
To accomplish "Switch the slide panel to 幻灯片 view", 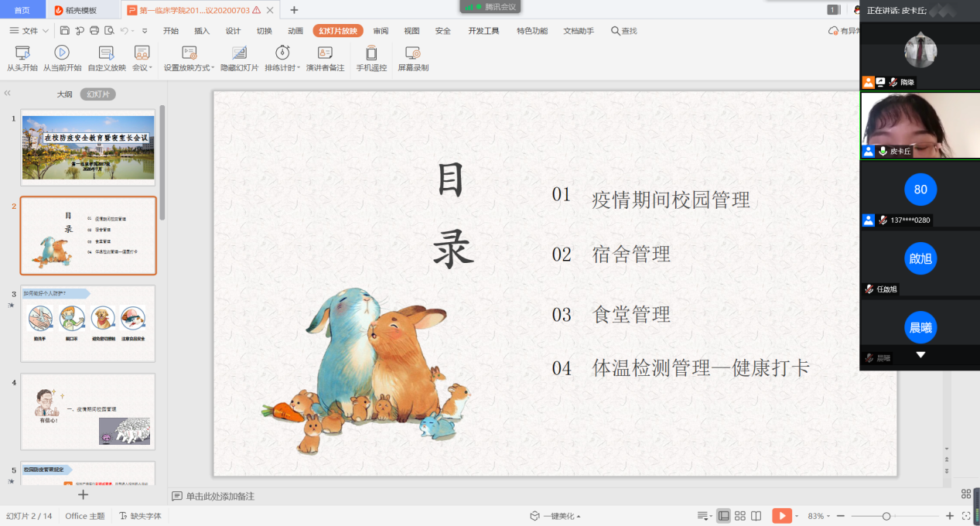I will pyautogui.click(x=97, y=94).
